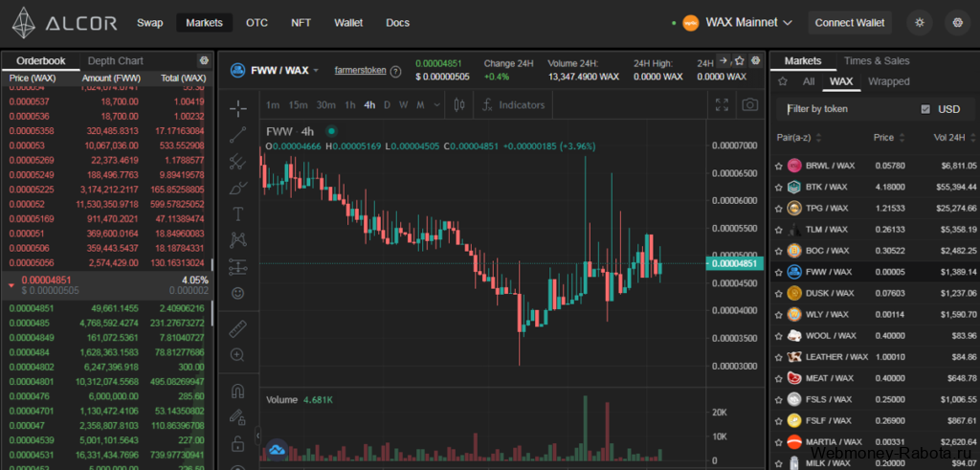Take a chart snapshot with camera icon
Viewport: 980px width, 470px height.
(x=749, y=105)
